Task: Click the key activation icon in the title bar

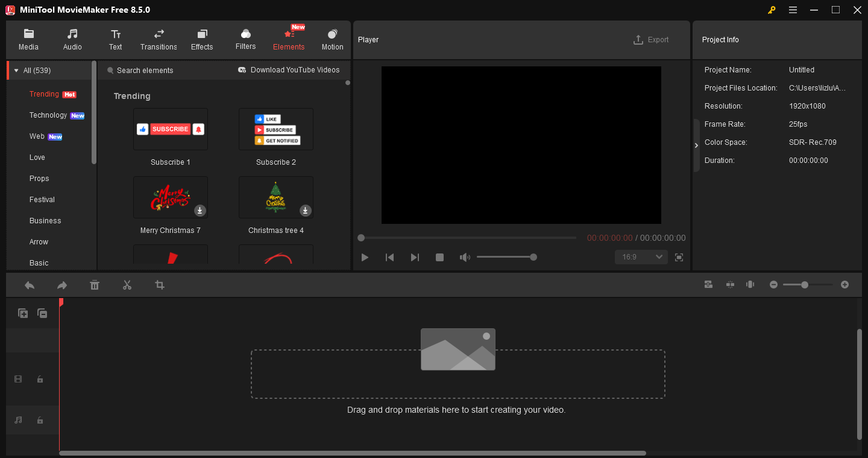Action: (x=772, y=10)
